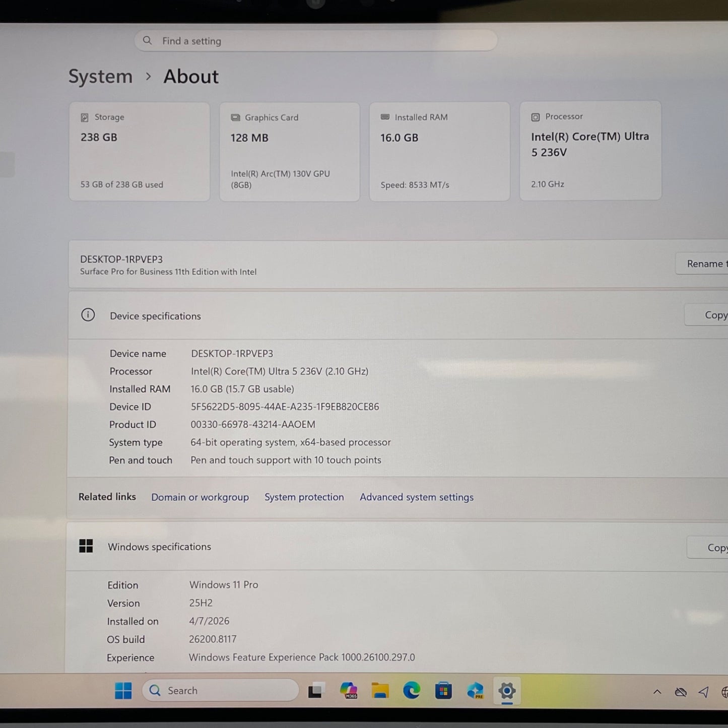Click System in the breadcrumb
The image size is (728, 728).
[100, 77]
